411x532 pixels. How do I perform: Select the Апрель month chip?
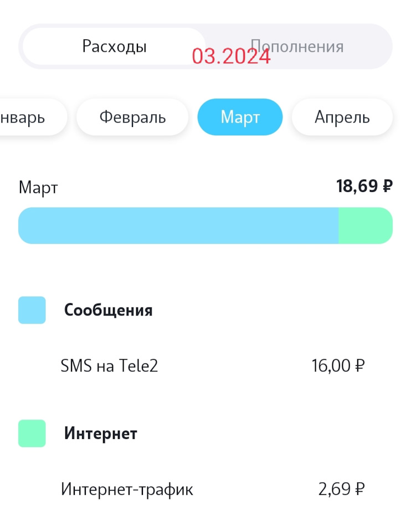(342, 117)
